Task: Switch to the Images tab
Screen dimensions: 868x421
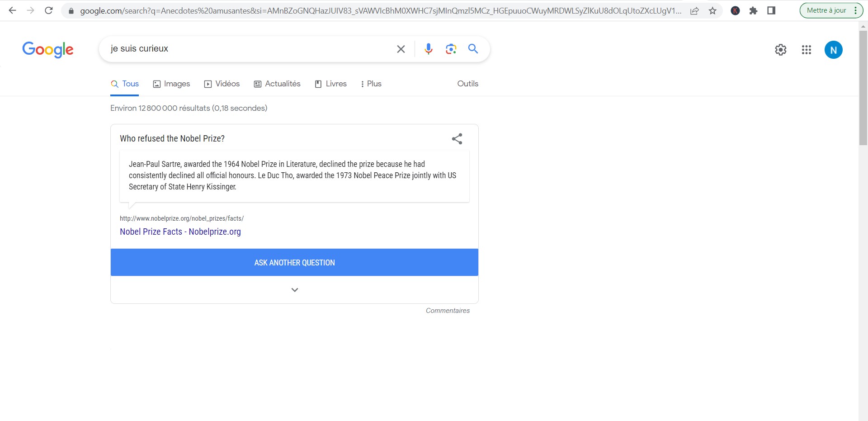Action: point(171,84)
